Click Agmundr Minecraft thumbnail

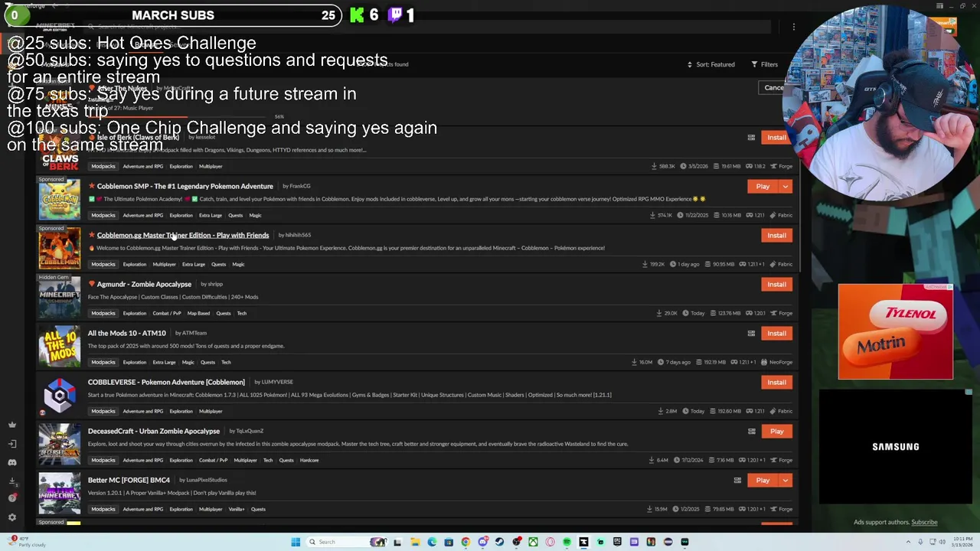click(x=60, y=298)
